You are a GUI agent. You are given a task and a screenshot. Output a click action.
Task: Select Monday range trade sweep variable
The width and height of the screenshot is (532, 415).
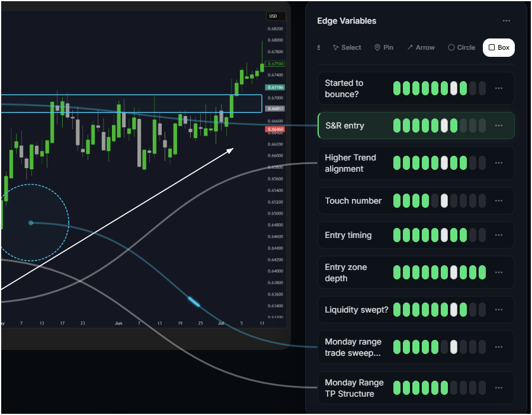pos(416,347)
